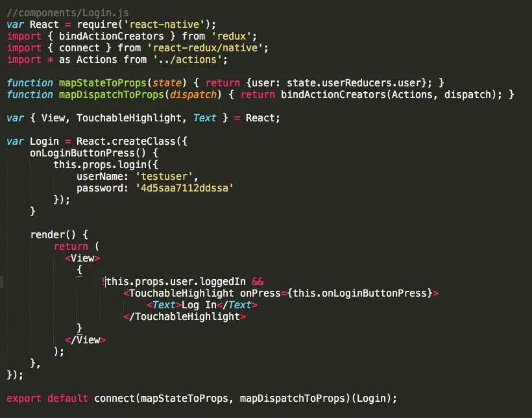
Task: Click the password string '4d5saa7112ddssa'
Action: 184,188
